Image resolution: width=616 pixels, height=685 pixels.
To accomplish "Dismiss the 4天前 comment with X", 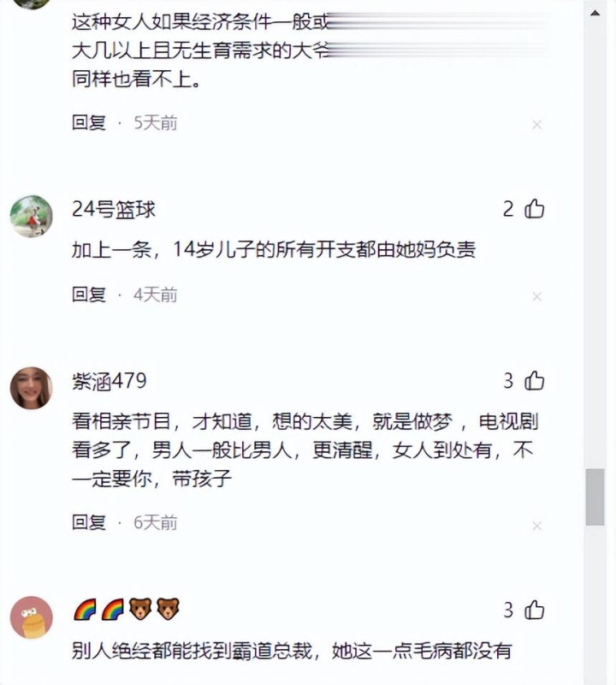I will tap(537, 297).
